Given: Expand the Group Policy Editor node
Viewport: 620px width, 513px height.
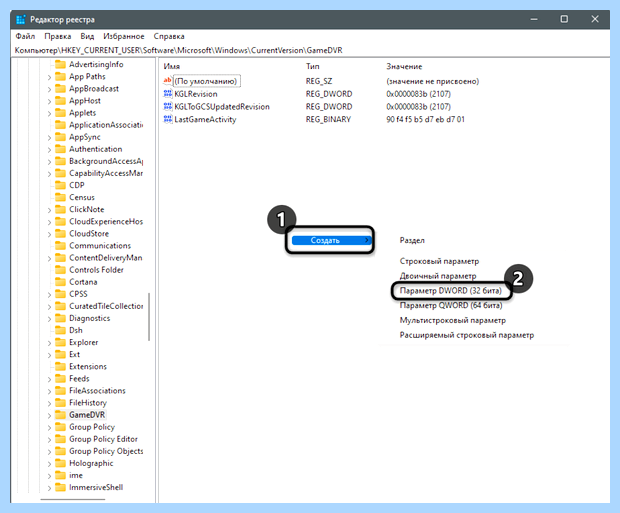Looking at the screenshot, I should tap(49, 440).
